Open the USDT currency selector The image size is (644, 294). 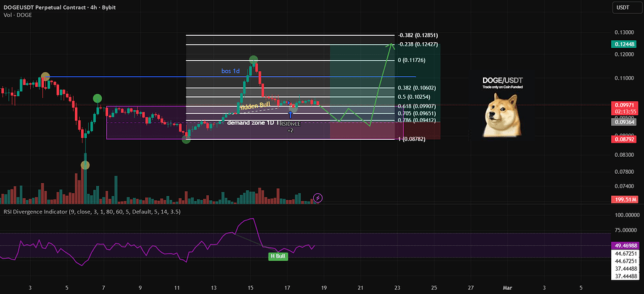click(623, 8)
